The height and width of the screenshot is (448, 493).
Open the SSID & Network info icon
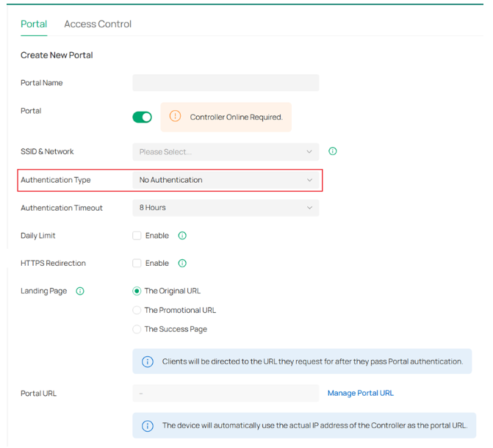[x=332, y=151]
